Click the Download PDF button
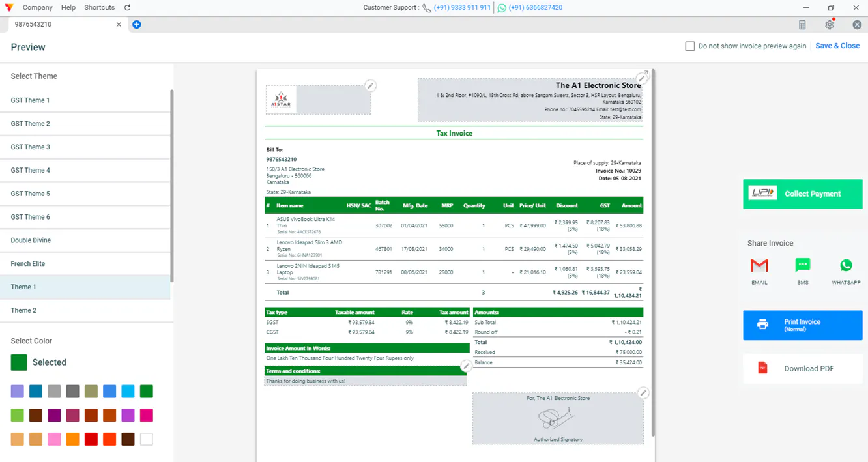The width and height of the screenshot is (868, 462). coord(802,368)
